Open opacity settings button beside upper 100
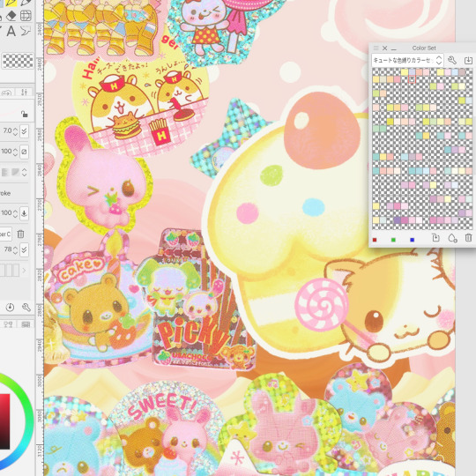Viewport: 476px width, 476px height. (x=25, y=152)
